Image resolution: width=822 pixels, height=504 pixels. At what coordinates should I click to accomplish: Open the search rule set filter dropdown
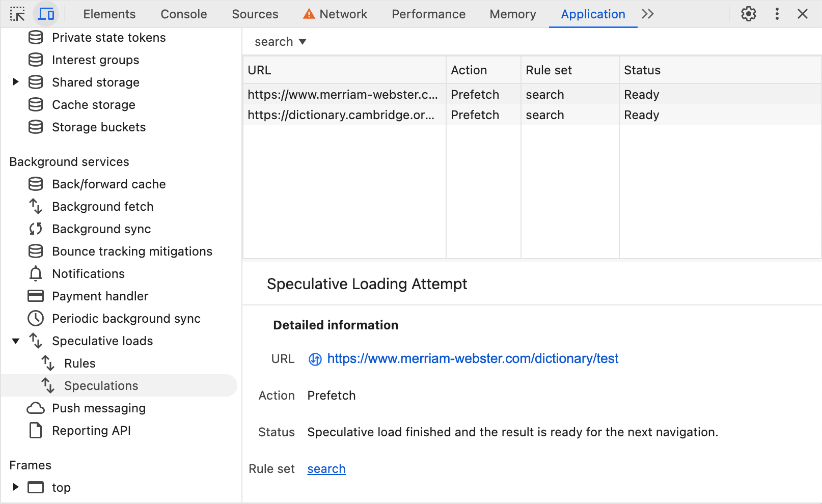(x=279, y=41)
